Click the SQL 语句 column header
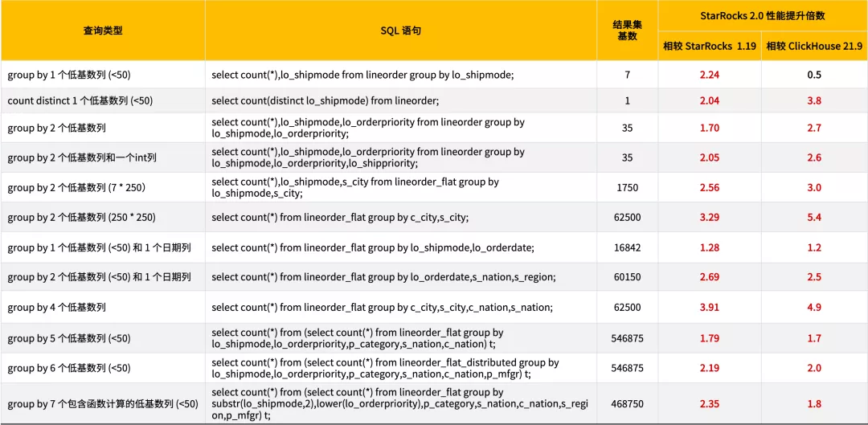 pyautogui.click(x=401, y=31)
